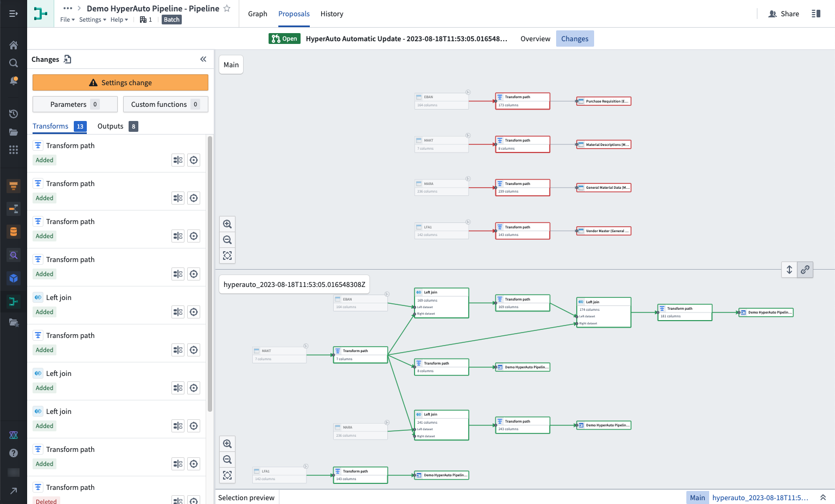This screenshot has width=835, height=504.
Task: Open the Help dropdown menu
Action: pos(119,20)
